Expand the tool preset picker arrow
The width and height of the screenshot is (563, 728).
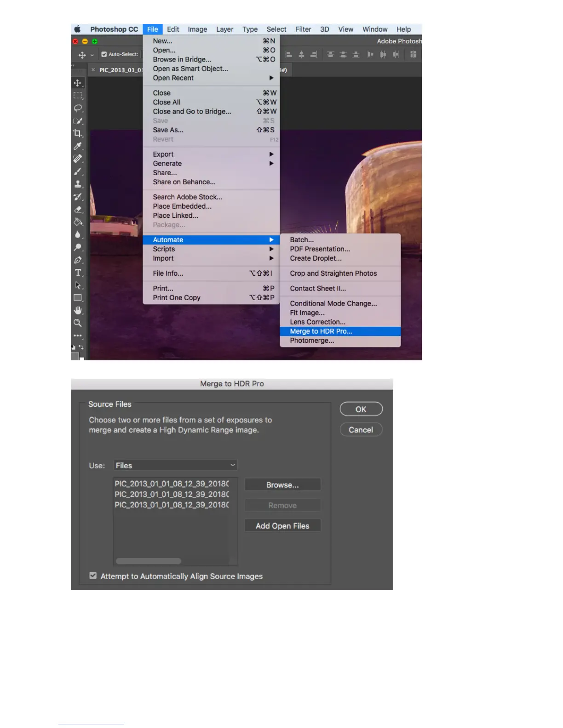(92, 55)
